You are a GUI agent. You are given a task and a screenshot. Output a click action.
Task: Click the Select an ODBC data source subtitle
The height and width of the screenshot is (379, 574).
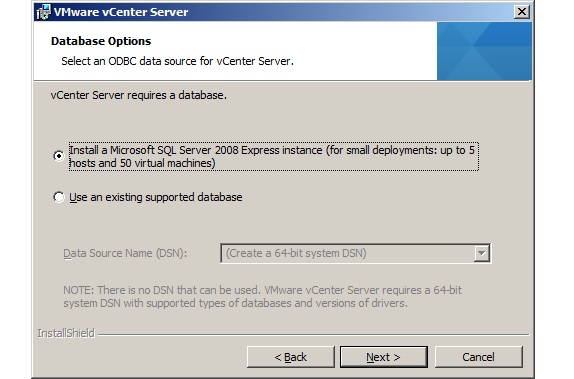click(177, 61)
